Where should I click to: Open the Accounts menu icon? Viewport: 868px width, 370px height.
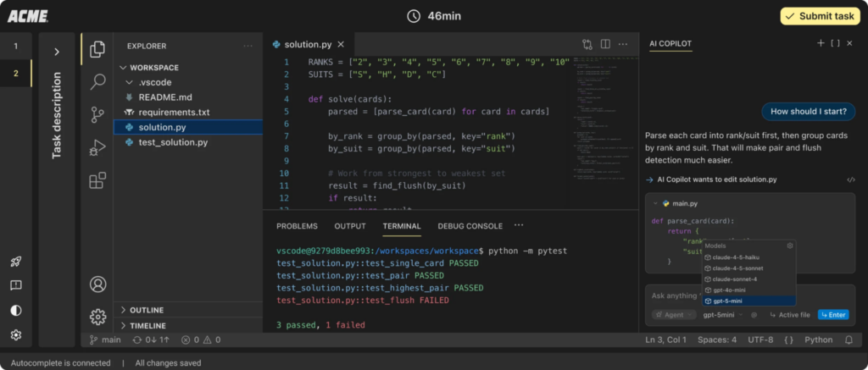[x=98, y=284]
